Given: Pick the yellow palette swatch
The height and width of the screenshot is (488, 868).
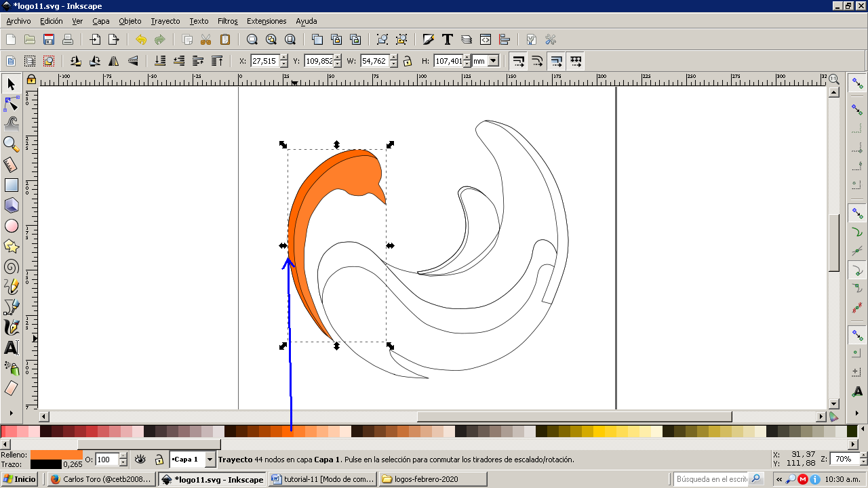Looking at the screenshot, I should 599,431.
